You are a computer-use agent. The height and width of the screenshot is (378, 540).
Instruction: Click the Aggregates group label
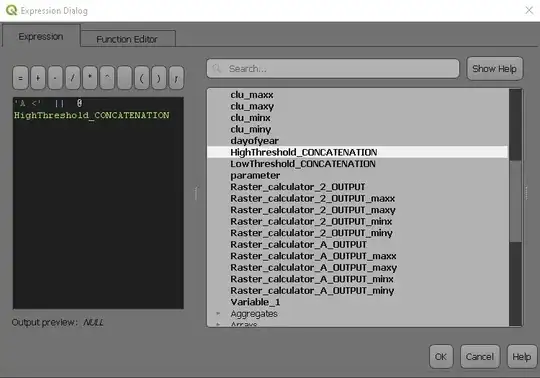point(254,314)
